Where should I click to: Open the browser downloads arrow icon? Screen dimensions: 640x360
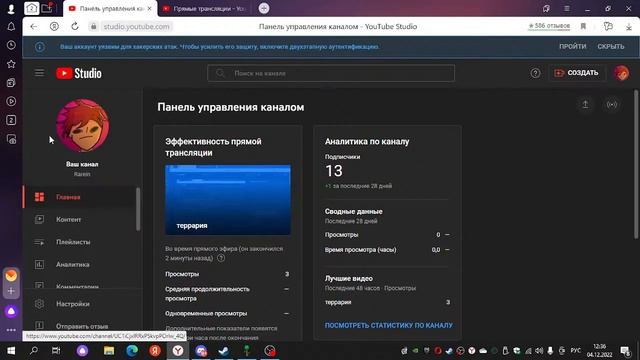point(629,27)
